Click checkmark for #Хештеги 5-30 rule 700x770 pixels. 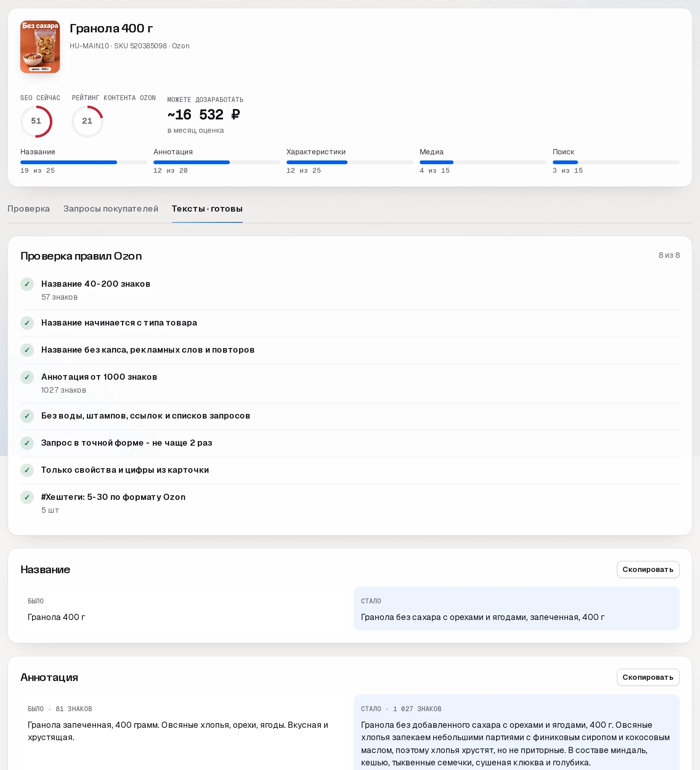(x=27, y=497)
